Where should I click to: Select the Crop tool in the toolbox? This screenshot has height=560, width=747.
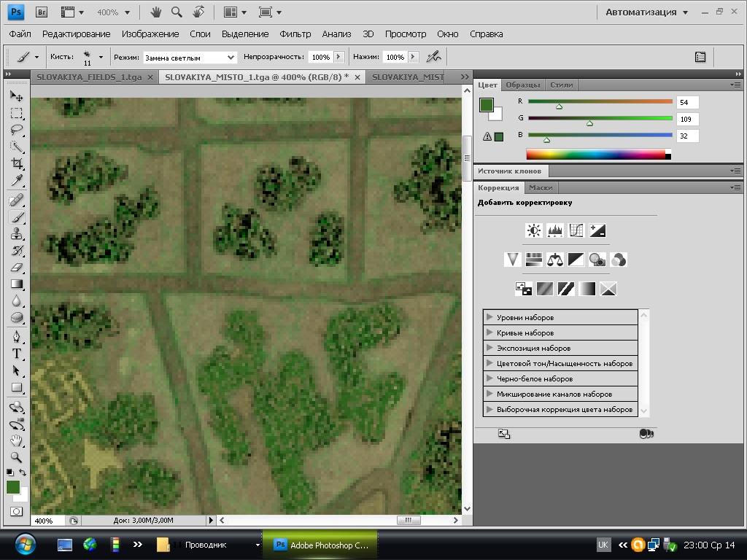pyautogui.click(x=17, y=164)
